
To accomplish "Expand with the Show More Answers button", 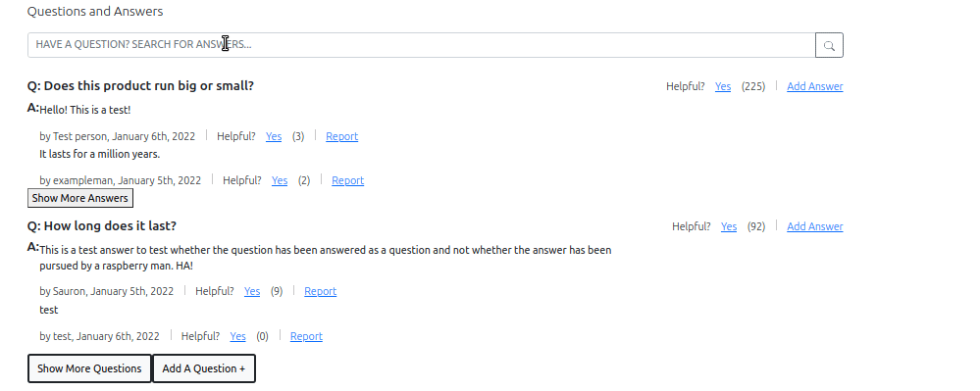I will click(80, 198).
